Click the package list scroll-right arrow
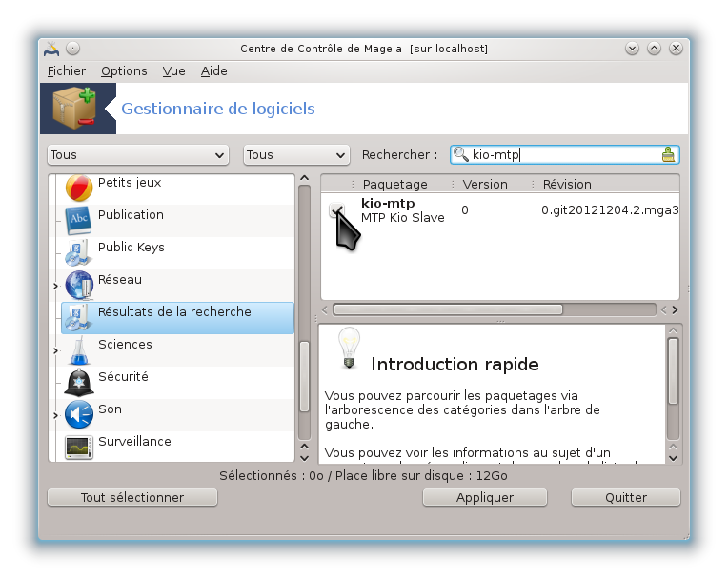728x578 pixels. tap(675, 309)
